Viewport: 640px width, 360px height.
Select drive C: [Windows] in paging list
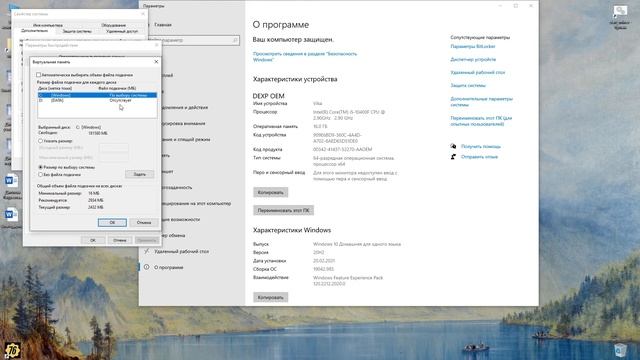click(x=97, y=95)
